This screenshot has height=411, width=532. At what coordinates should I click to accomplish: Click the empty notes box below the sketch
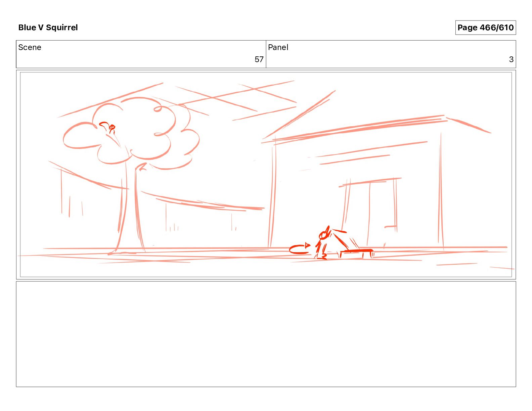(266, 334)
